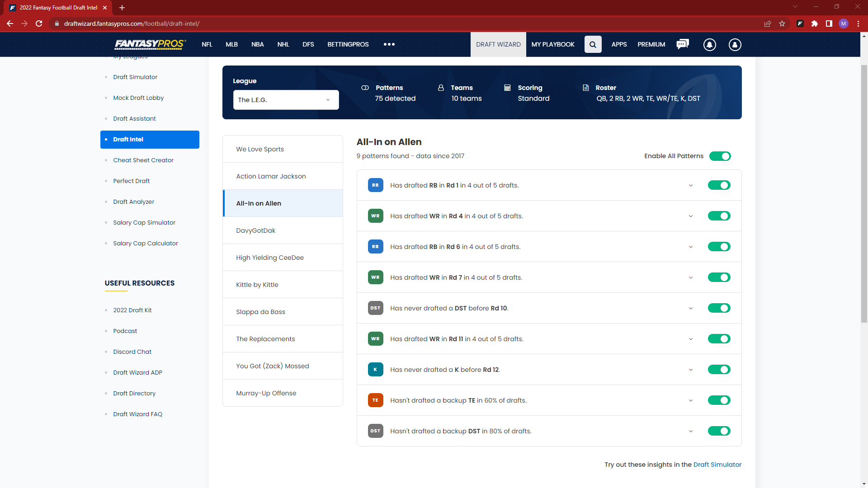Disable the Has drafted WR in Rd 7 toggle

[719, 277]
